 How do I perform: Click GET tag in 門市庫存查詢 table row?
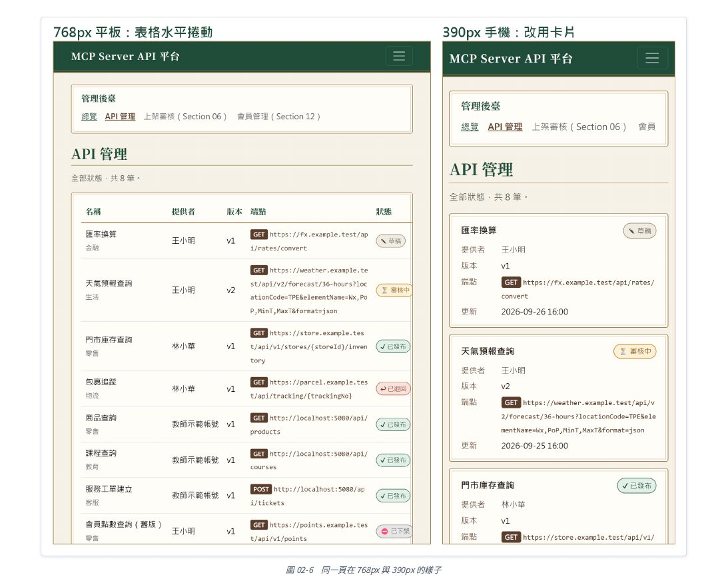pos(259,333)
